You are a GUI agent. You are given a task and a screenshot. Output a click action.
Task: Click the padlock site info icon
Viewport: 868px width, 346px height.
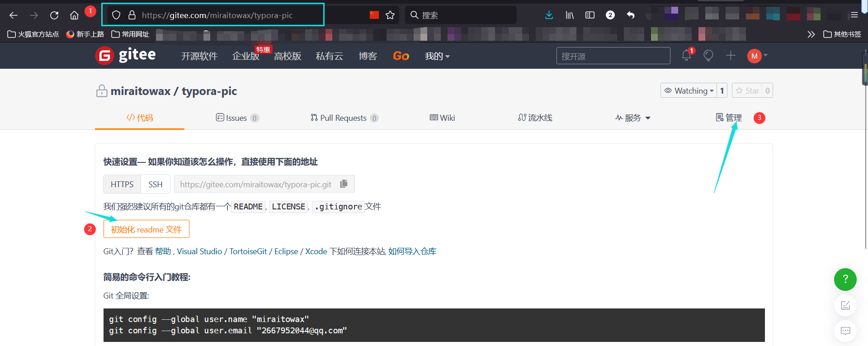[x=132, y=15]
